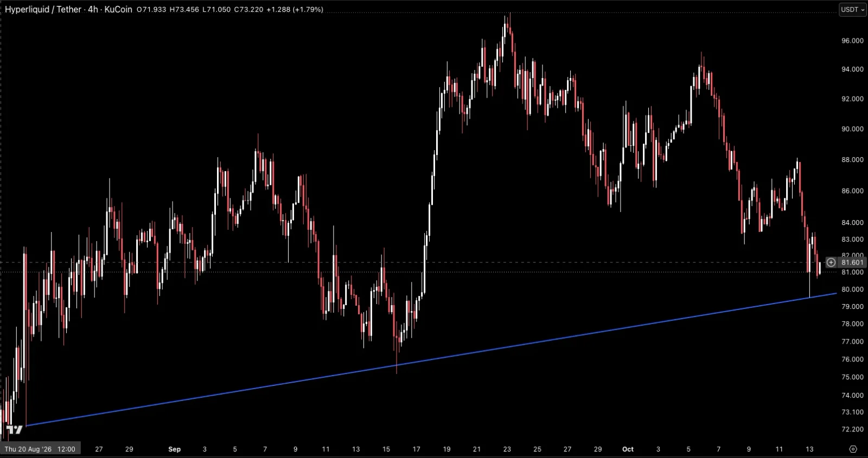The image size is (868, 458).
Task: Click the Sep label on time axis
Action: (x=174, y=449)
